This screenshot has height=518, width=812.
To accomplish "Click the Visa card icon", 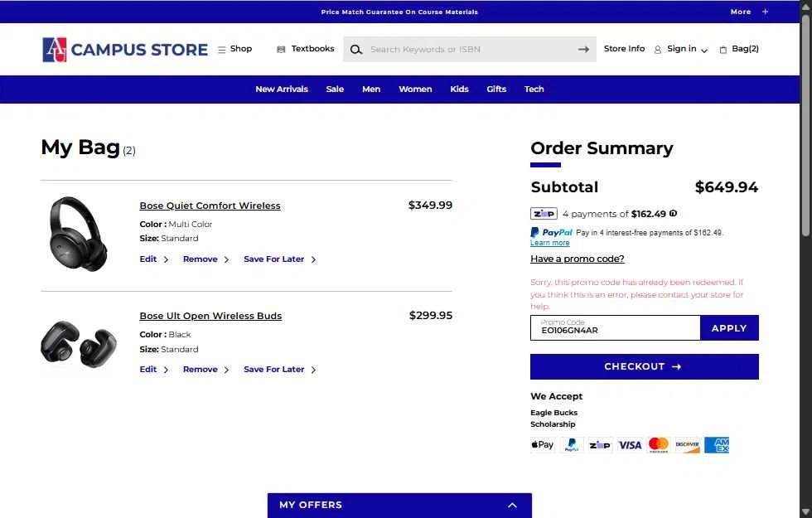I will (x=629, y=445).
